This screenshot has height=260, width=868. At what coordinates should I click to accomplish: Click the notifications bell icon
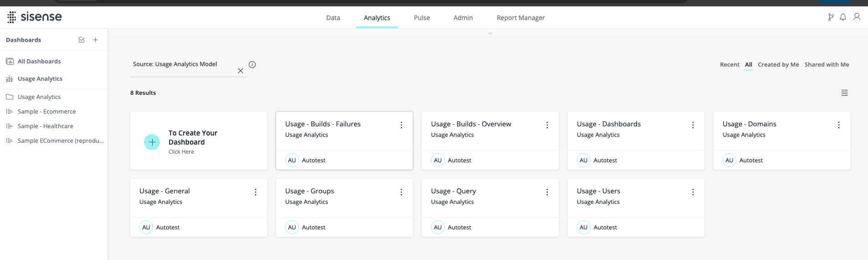point(843,17)
